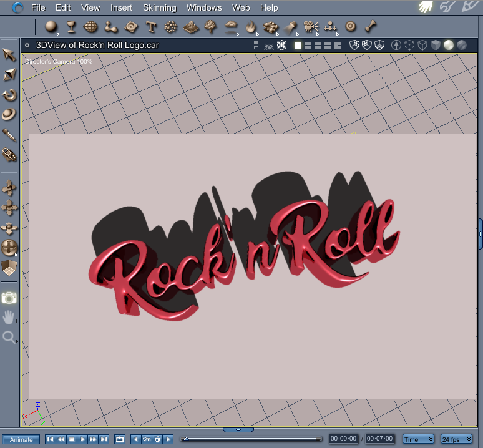Switch to wireframe display mode

(x=422, y=46)
